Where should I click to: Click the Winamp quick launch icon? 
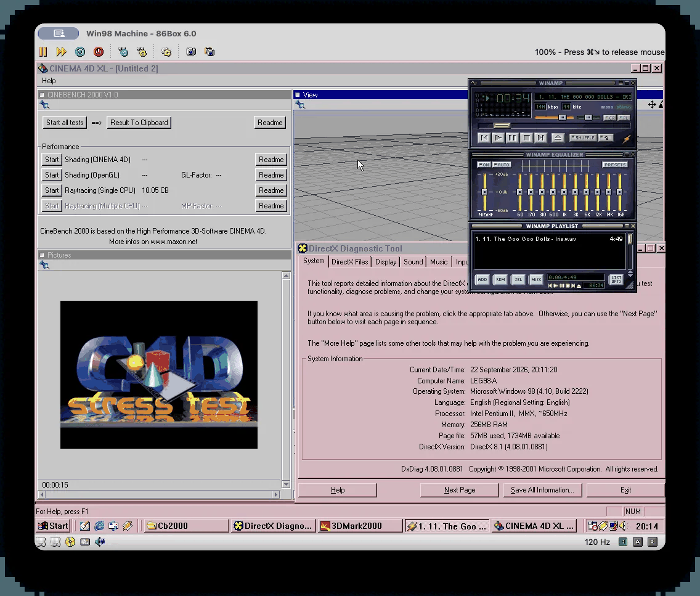point(128,526)
